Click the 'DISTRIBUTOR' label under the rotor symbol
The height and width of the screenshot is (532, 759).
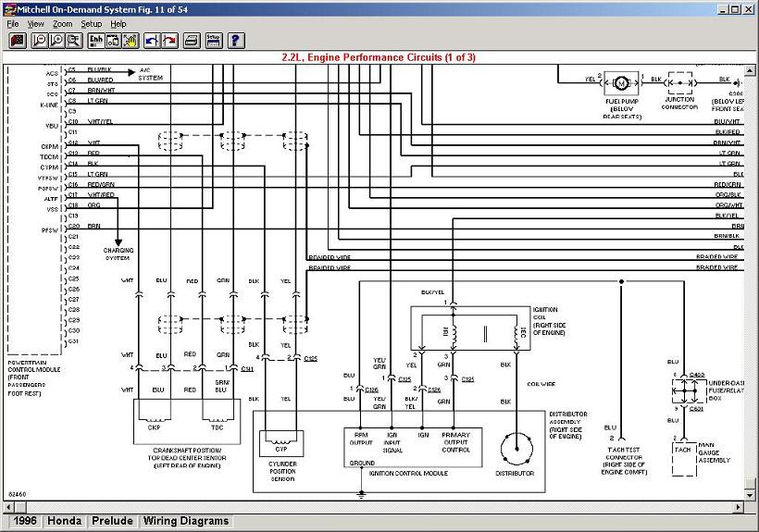point(515,473)
